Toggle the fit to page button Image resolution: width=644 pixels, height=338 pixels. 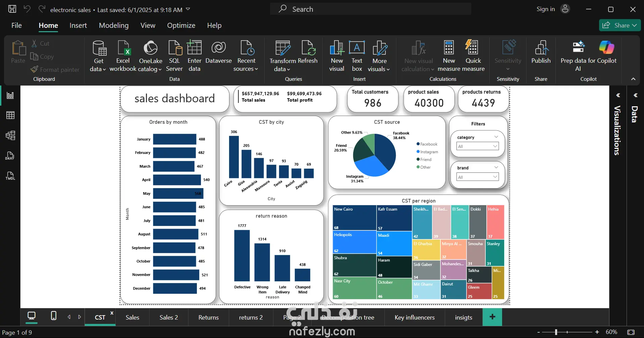(631, 332)
